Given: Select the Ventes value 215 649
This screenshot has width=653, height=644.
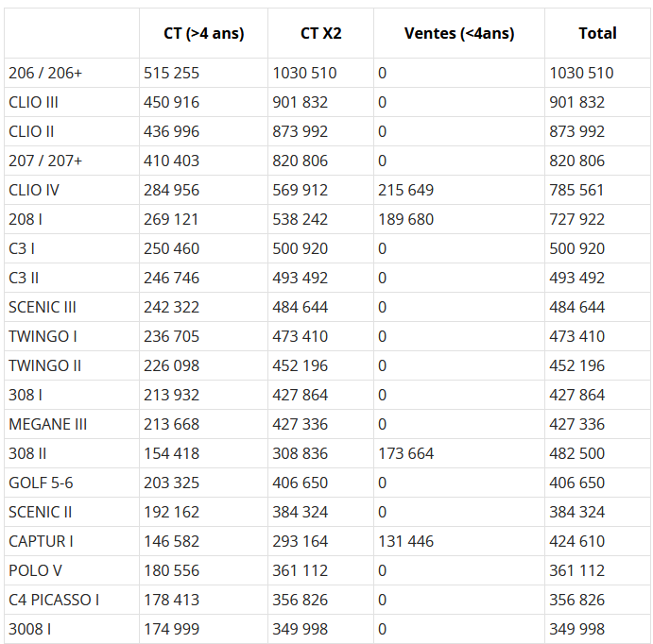Looking at the screenshot, I should 405,190.
